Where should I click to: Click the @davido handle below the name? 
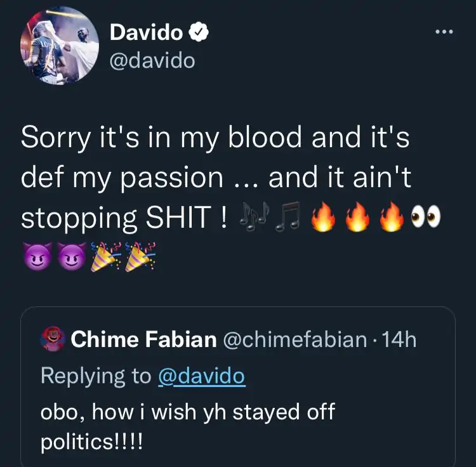[152, 60]
